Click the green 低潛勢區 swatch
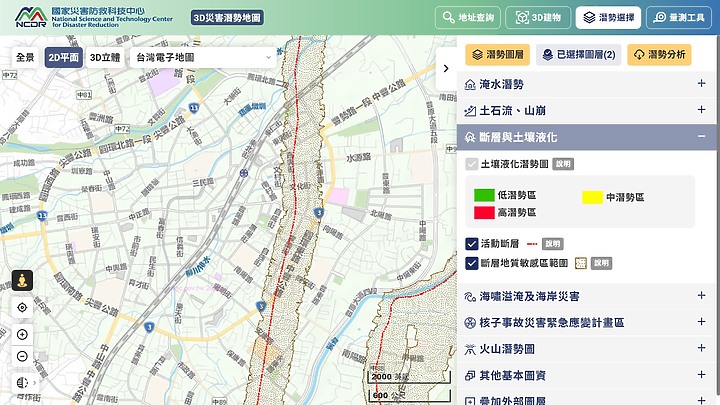720x405 pixels. click(484, 195)
